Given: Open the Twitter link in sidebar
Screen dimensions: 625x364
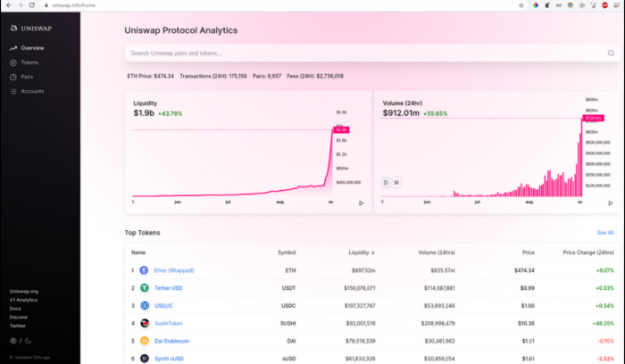Looking at the screenshot, I should tap(18, 326).
